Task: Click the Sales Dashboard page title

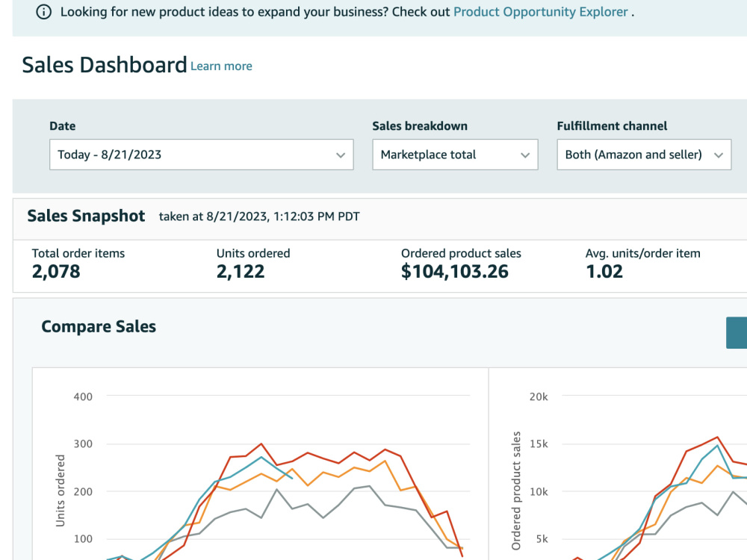Action: click(105, 65)
